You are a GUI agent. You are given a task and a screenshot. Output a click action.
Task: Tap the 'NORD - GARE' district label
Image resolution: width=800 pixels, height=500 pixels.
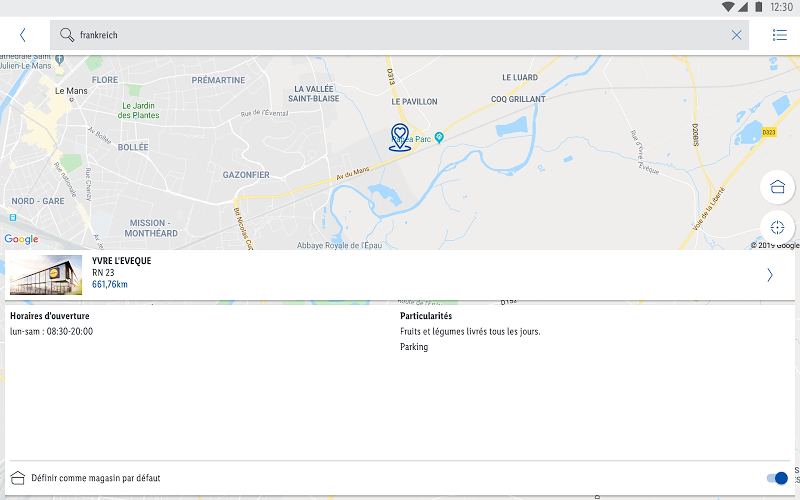pos(38,201)
